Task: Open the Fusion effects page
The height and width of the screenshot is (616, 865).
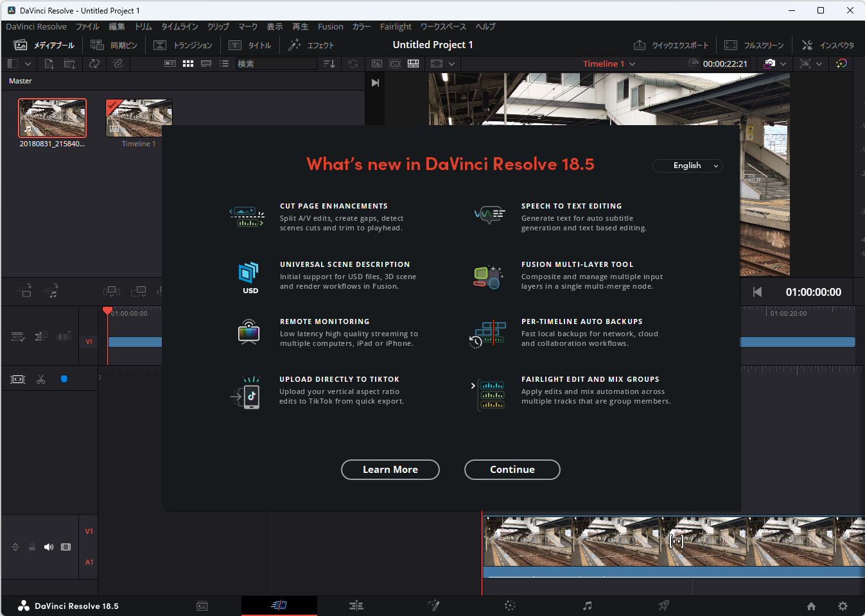Action: pos(433,606)
